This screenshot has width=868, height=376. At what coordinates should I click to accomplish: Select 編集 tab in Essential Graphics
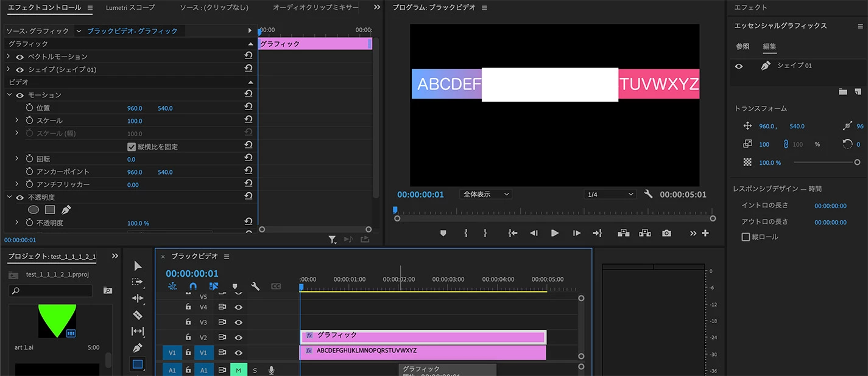coord(769,46)
